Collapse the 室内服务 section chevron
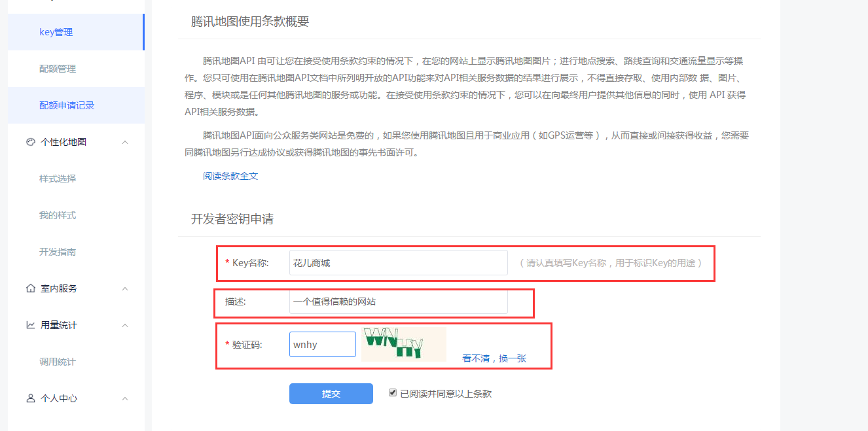 [125, 288]
